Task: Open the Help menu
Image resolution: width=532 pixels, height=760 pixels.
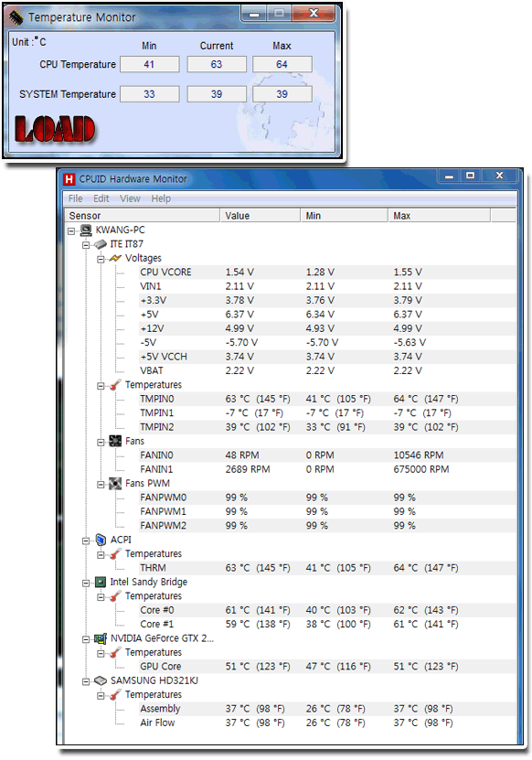Action: click(x=161, y=198)
